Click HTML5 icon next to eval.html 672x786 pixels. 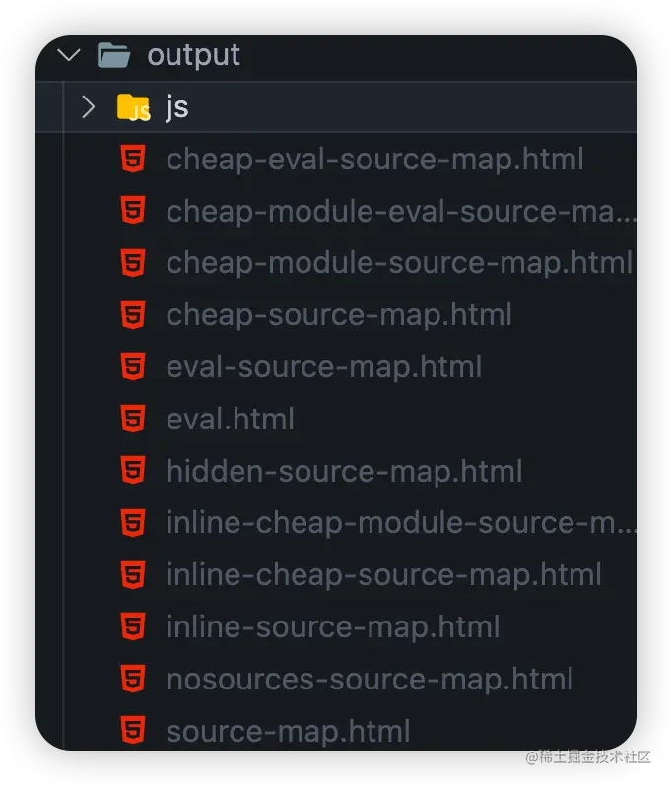(x=133, y=419)
